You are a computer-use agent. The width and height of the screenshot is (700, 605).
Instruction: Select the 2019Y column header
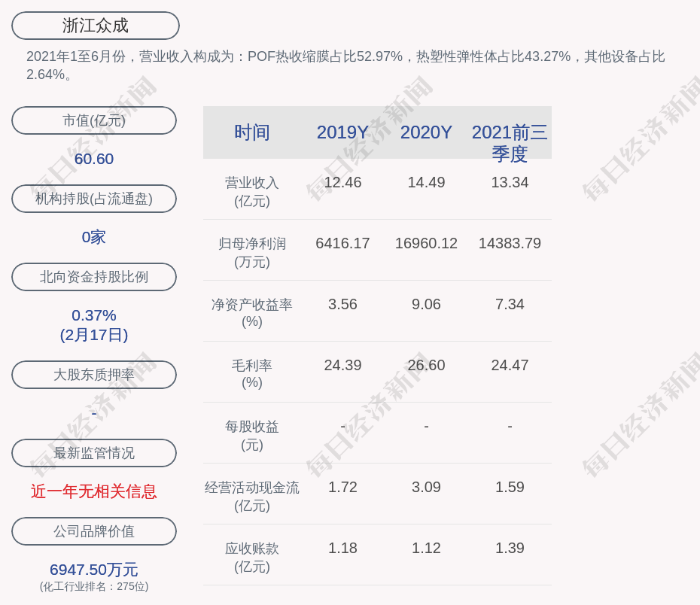click(342, 132)
